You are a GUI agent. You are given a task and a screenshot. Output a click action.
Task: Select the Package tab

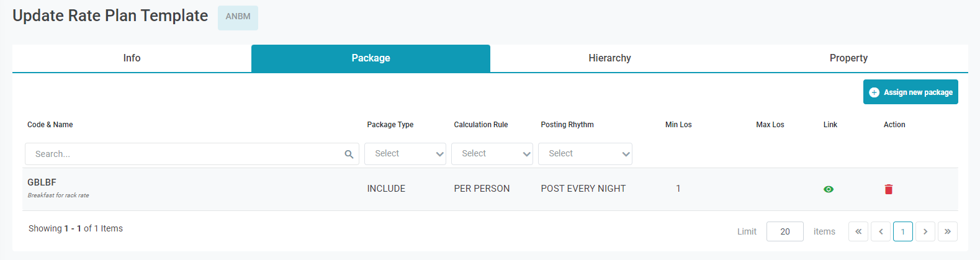point(371,58)
